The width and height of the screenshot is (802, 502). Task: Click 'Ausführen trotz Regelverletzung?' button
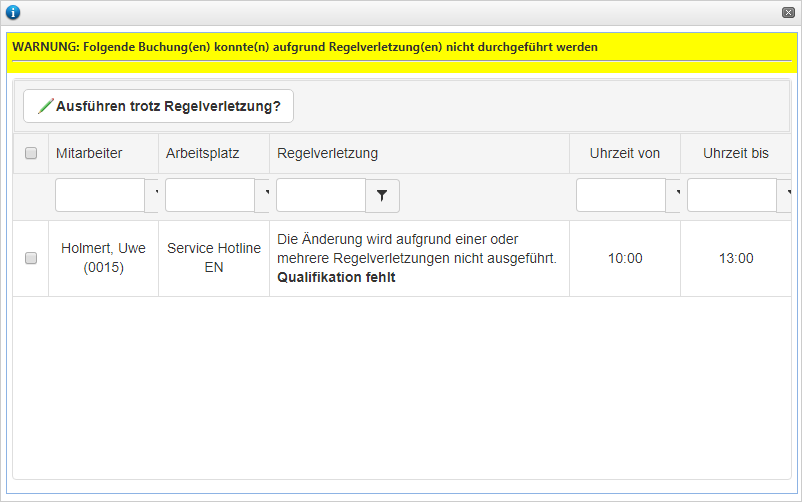point(159,106)
